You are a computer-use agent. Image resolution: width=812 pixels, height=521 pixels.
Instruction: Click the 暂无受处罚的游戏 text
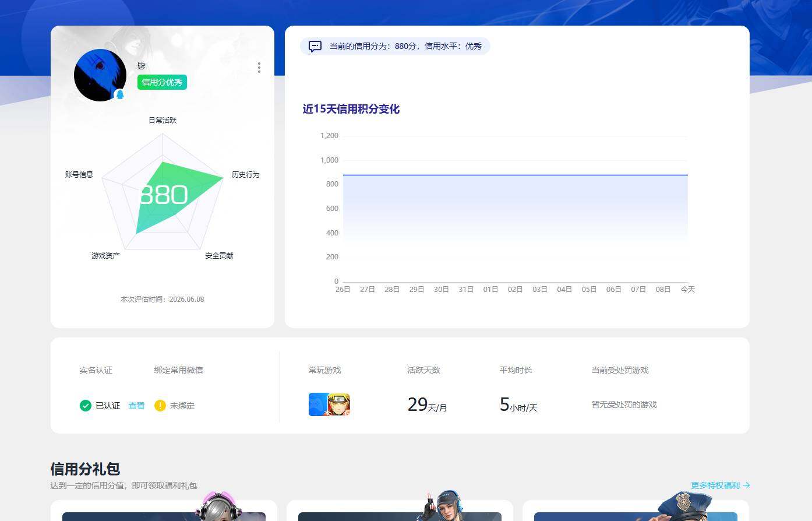624,404
